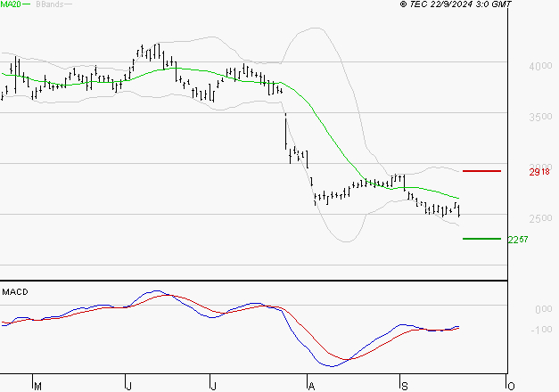The width and height of the screenshot is (559, 392).
Task: Click the red 2918 resistance value
Action: [539, 172]
